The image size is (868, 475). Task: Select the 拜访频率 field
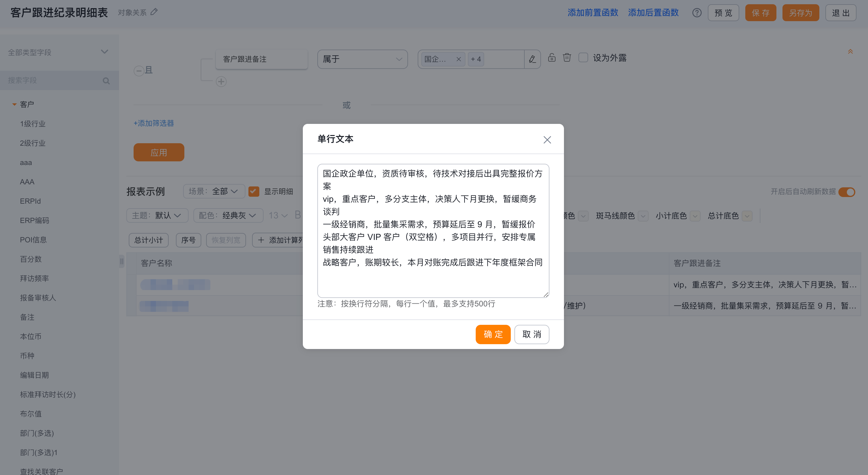click(34, 278)
